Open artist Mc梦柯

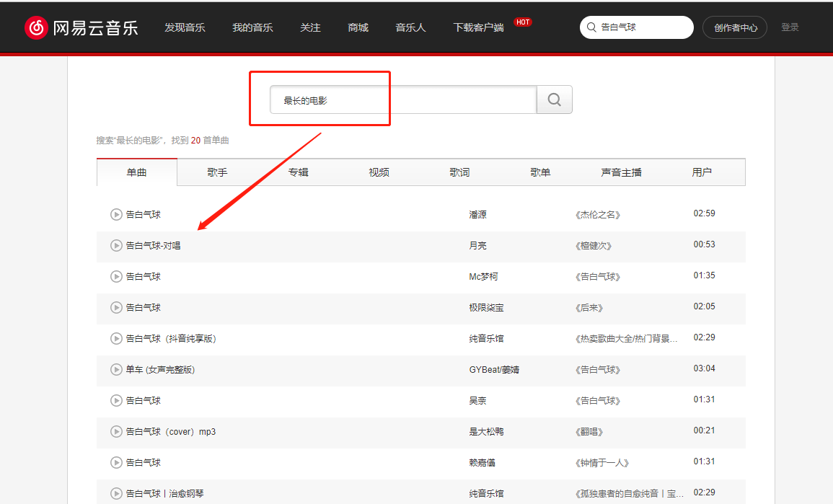(483, 277)
